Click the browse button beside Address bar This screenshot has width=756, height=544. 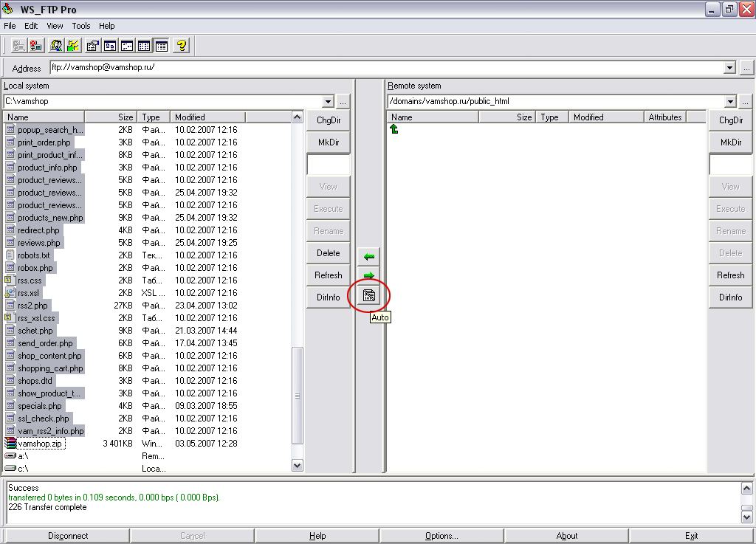coord(746,68)
